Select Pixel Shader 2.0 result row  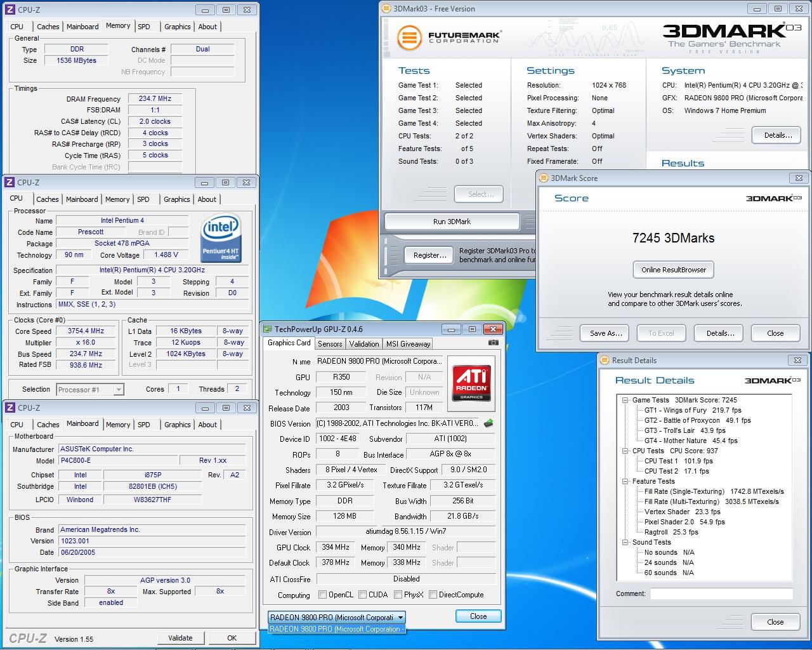(684, 522)
